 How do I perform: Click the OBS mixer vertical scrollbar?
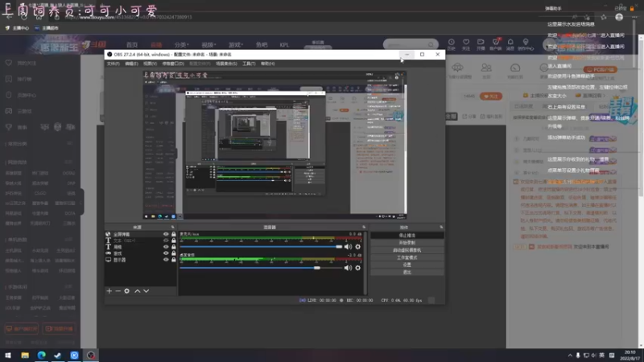(x=365, y=262)
